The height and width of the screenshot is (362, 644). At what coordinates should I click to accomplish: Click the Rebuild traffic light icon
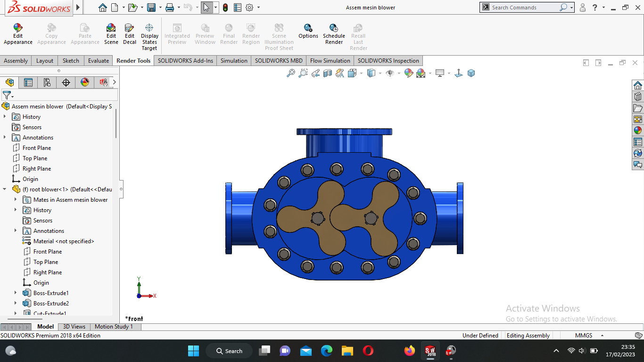click(225, 8)
